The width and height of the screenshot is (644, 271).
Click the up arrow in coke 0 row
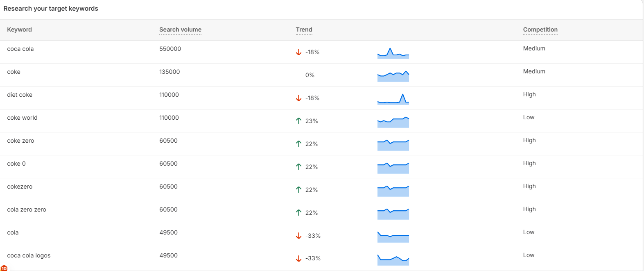point(298,167)
